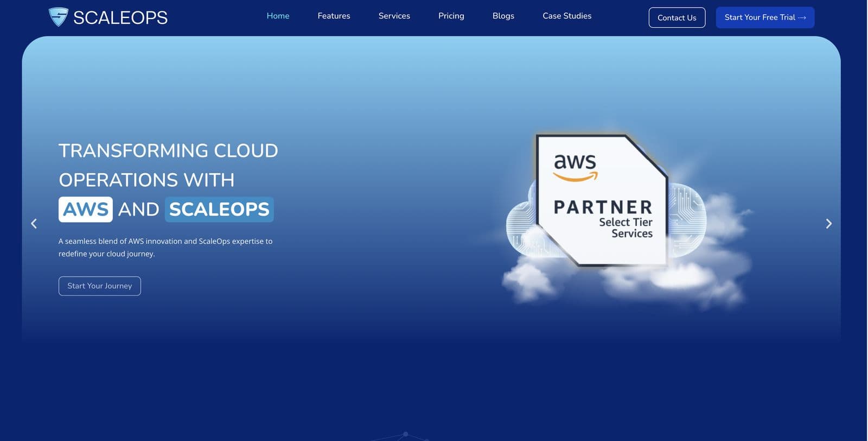This screenshot has width=868, height=441.
Task: Click Start Your Free Trial button
Action: coord(765,17)
